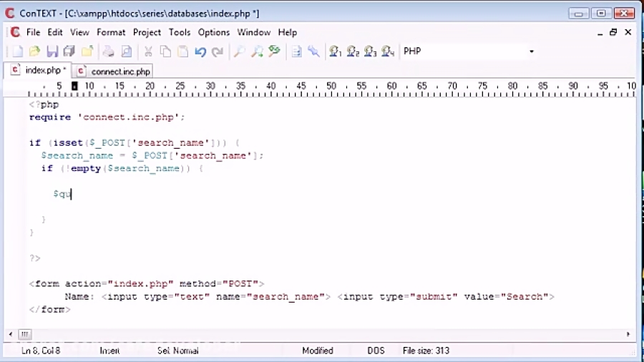
Task: Click the horizontal scrollbar right arrow
Action: point(628,334)
